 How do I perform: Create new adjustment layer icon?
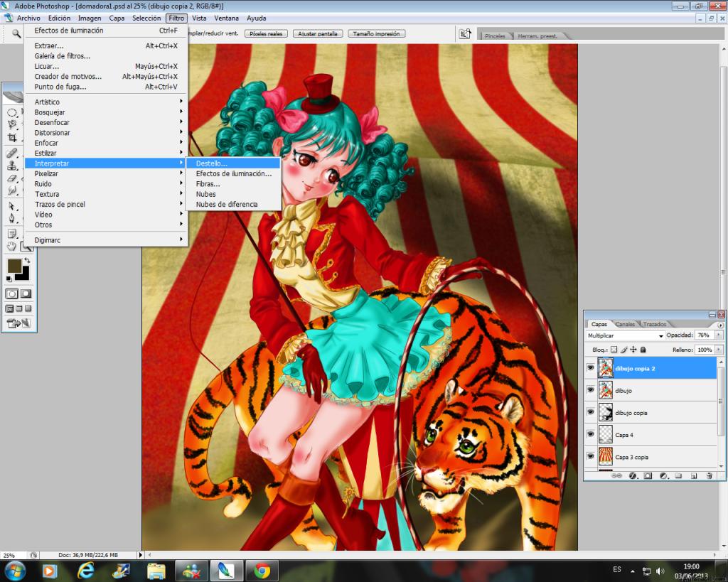[x=663, y=475]
